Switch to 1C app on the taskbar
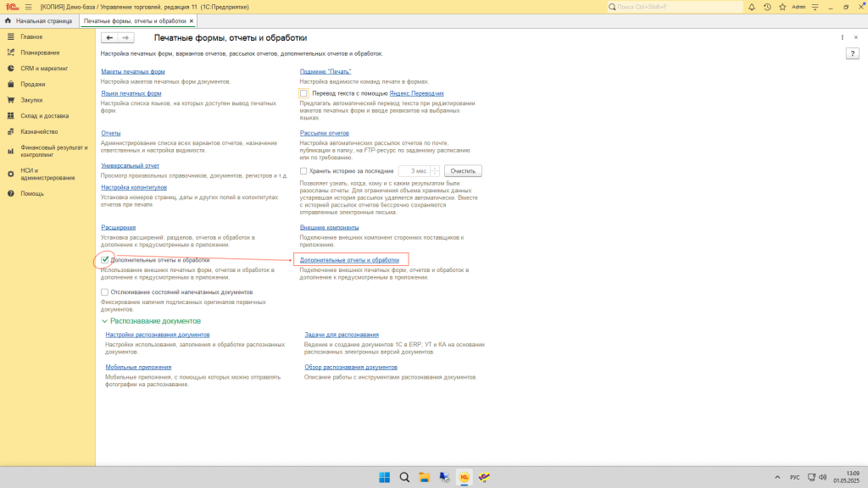Image resolution: width=868 pixels, height=488 pixels. click(x=465, y=478)
